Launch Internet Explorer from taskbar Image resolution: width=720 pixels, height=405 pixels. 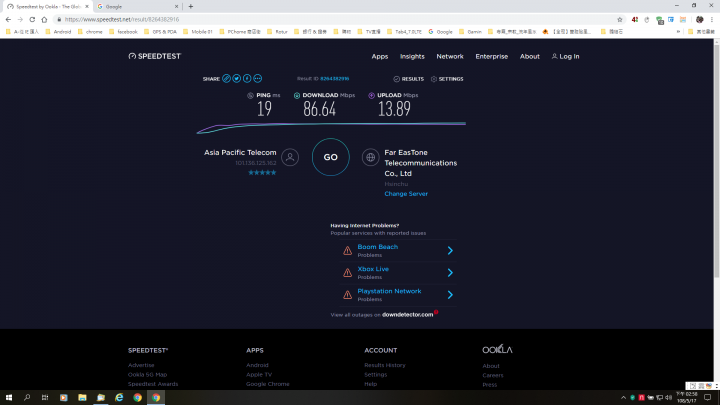(119, 397)
